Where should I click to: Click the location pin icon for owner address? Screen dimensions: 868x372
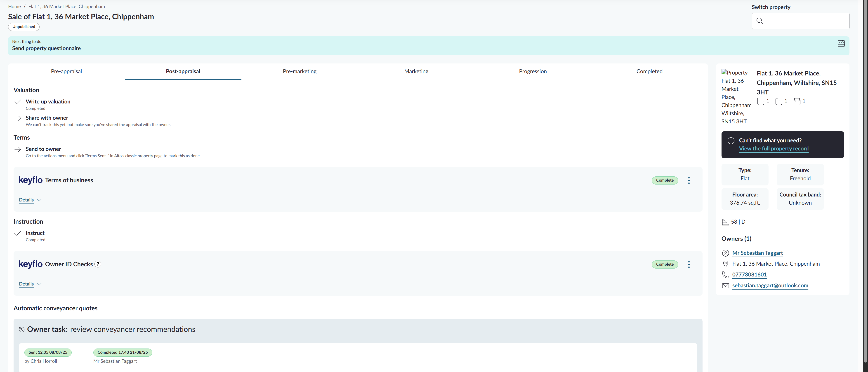725,264
